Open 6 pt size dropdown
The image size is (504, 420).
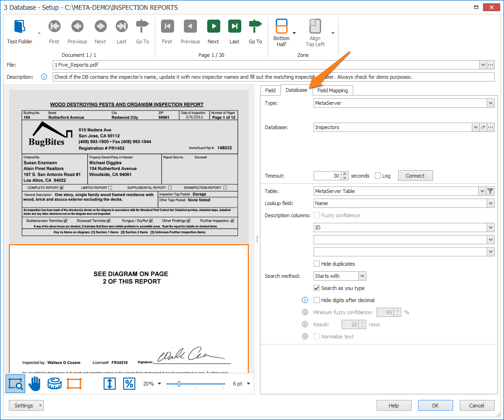point(248,384)
